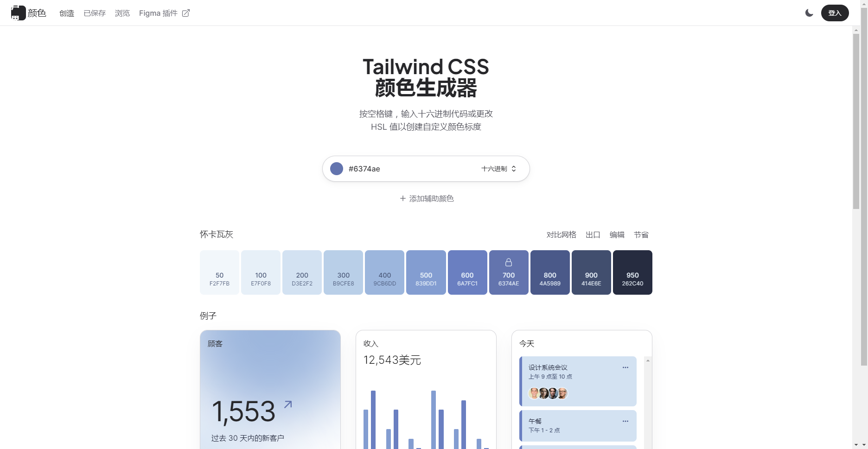Click the 登入 login button
This screenshot has width=868, height=449.
[835, 13]
